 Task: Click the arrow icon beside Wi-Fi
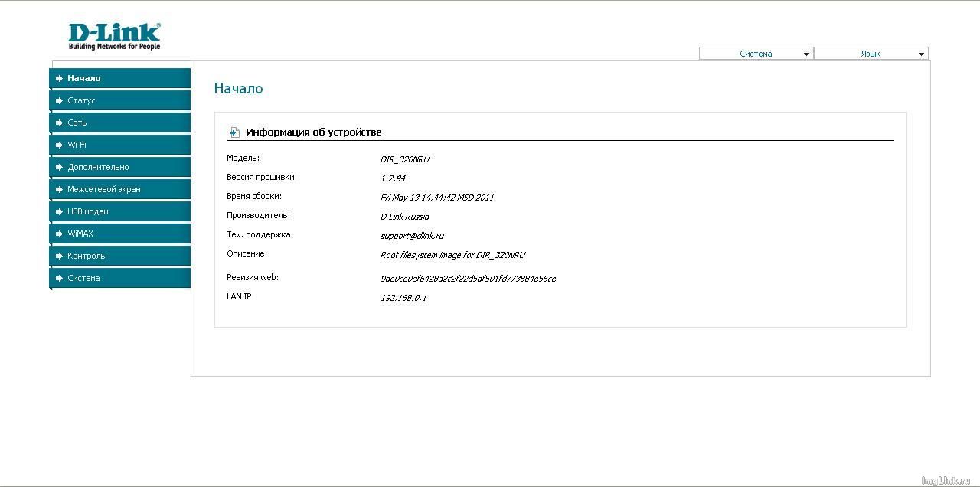click(59, 145)
